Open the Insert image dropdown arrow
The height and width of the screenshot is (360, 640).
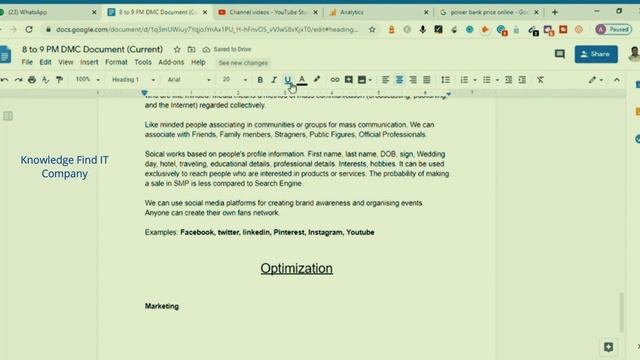point(370,80)
